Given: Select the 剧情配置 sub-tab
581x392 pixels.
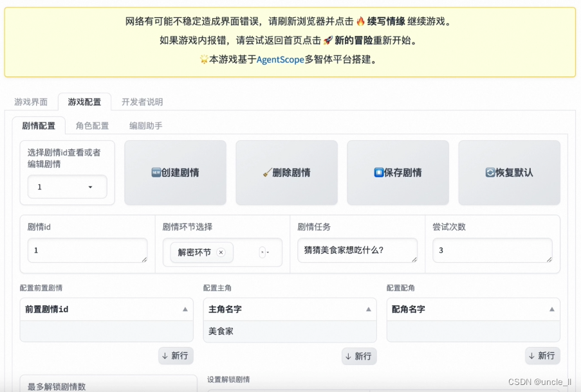Looking at the screenshot, I should click(39, 126).
